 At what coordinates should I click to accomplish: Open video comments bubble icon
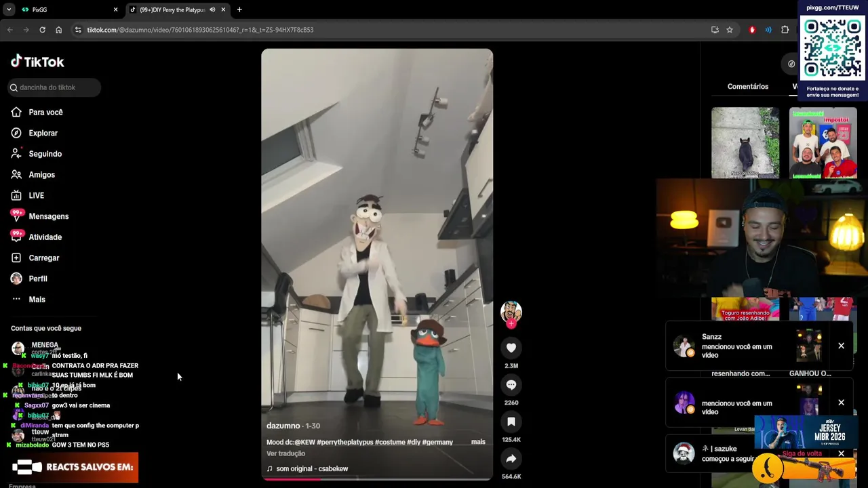(511, 385)
